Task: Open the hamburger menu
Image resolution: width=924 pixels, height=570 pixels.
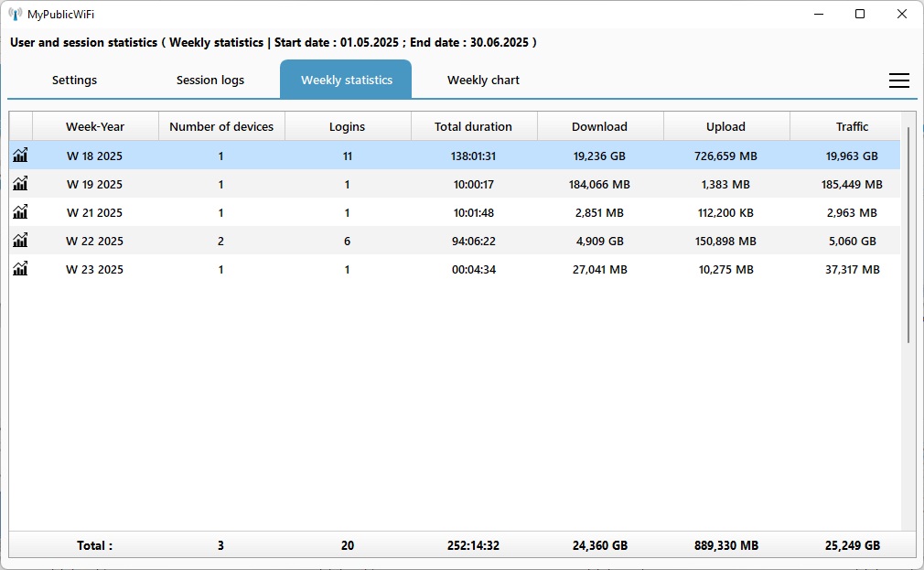Action: point(898,81)
